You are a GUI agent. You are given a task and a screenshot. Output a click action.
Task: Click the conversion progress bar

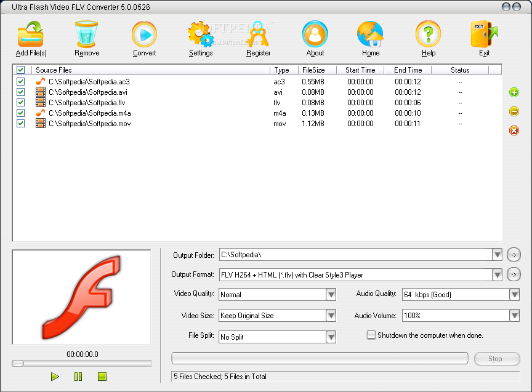(320, 358)
